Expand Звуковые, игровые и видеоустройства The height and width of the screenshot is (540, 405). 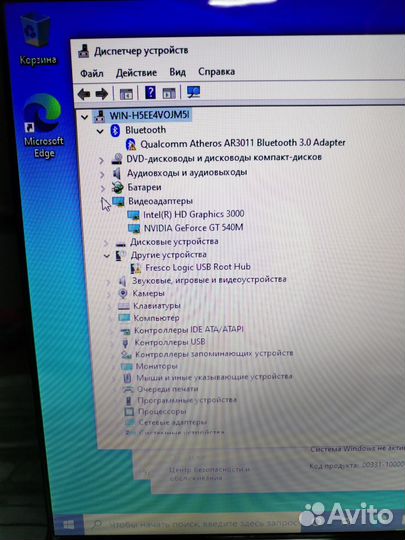click(108, 282)
